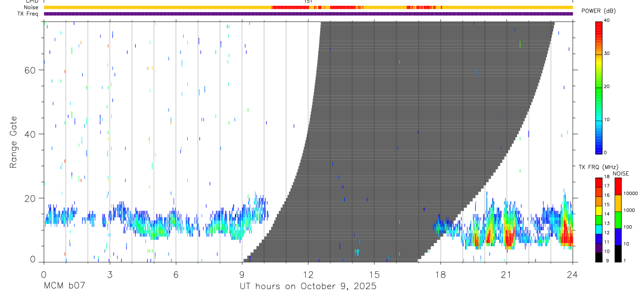Image resolution: width=644 pixels, height=297 pixels.
Task: Click x-axis tick label '15'
Action: (x=374, y=274)
